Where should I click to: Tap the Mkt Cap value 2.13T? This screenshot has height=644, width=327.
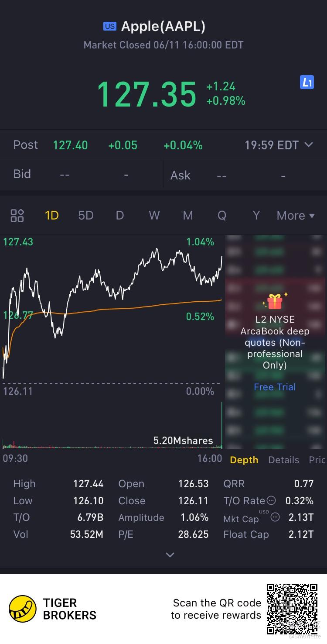point(301,517)
